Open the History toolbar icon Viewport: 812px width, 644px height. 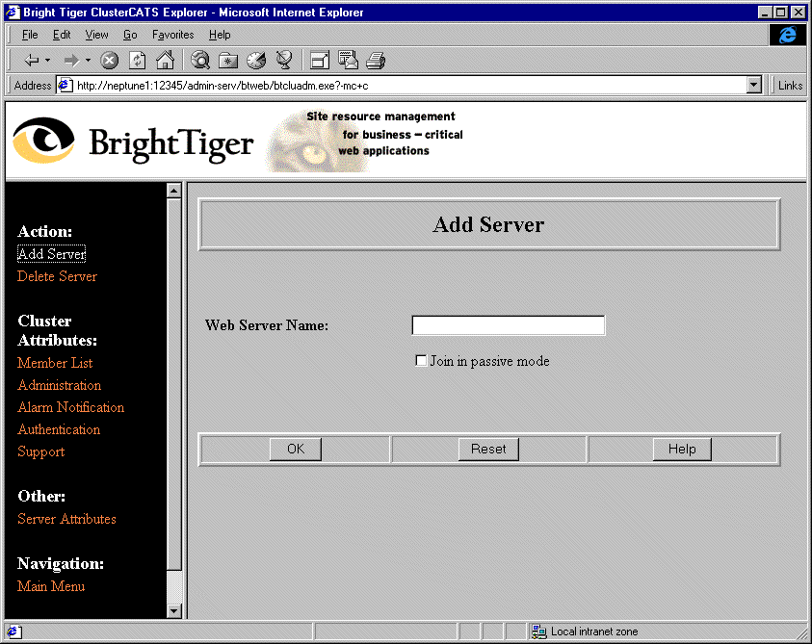[256, 60]
